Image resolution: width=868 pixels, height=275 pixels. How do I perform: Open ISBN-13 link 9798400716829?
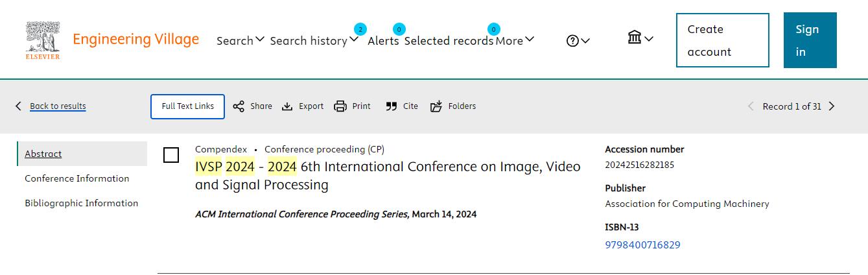click(642, 245)
